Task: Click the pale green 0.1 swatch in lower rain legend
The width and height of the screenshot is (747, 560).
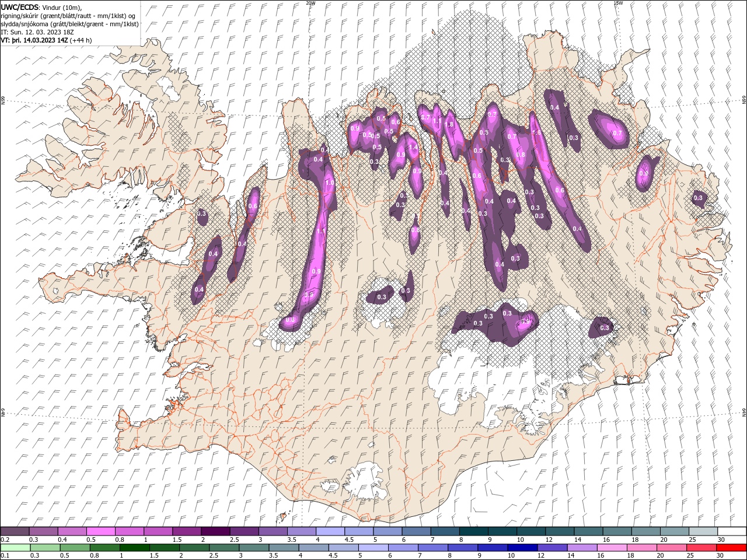Action: point(16,548)
